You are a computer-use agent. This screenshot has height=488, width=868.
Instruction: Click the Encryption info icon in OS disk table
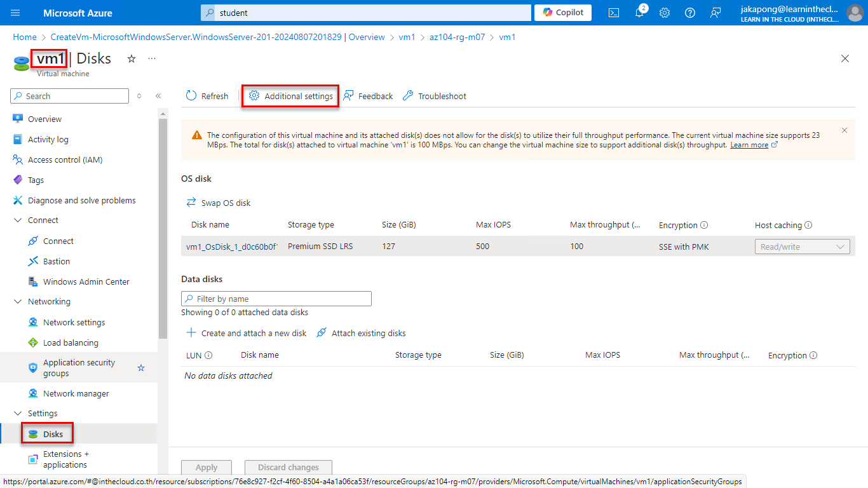coord(705,225)
